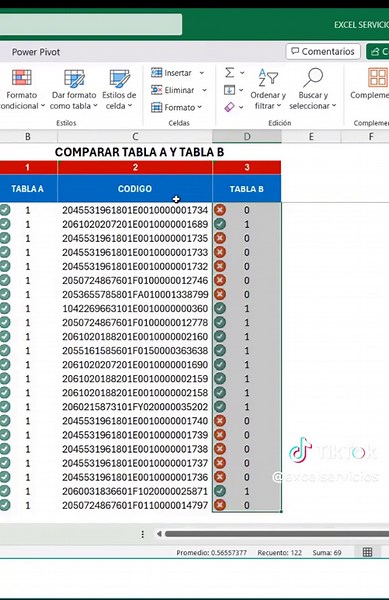389x600 pixels.
Task: Click Promedio value in status bar
Action: click(x=212, y=553)
